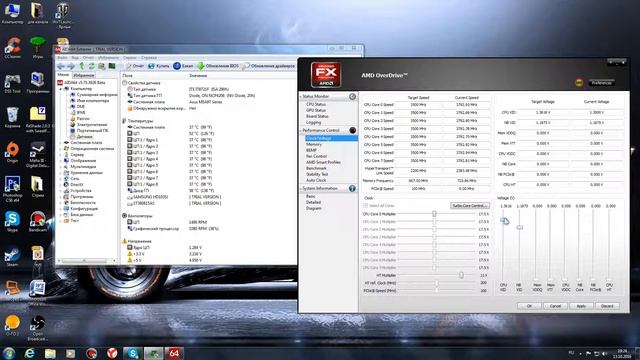Click AIDA64 Купить toolbar button
Viewport: 640px width, 360px height.
click(158, 66)
